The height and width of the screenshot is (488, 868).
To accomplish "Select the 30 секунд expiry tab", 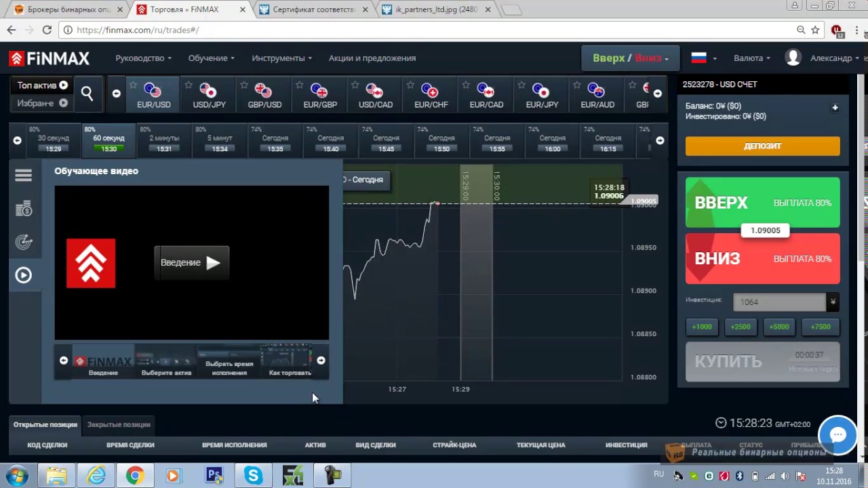I will (53, 140).
